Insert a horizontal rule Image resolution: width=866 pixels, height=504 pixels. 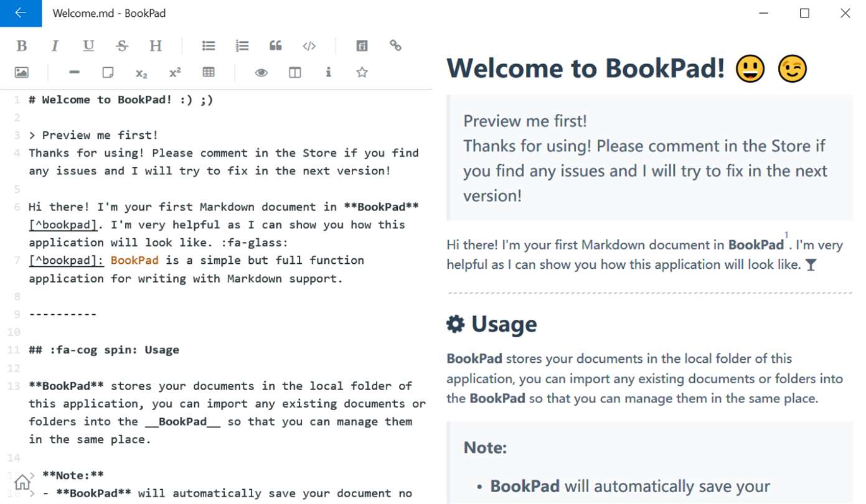pyautogui.click(x=74, y=72)
